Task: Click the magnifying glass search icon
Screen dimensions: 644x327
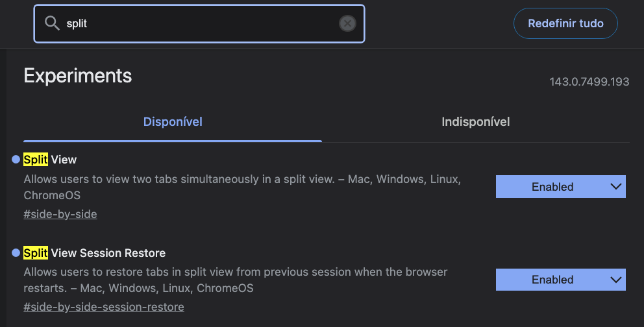Action: [x=52, y=23]
